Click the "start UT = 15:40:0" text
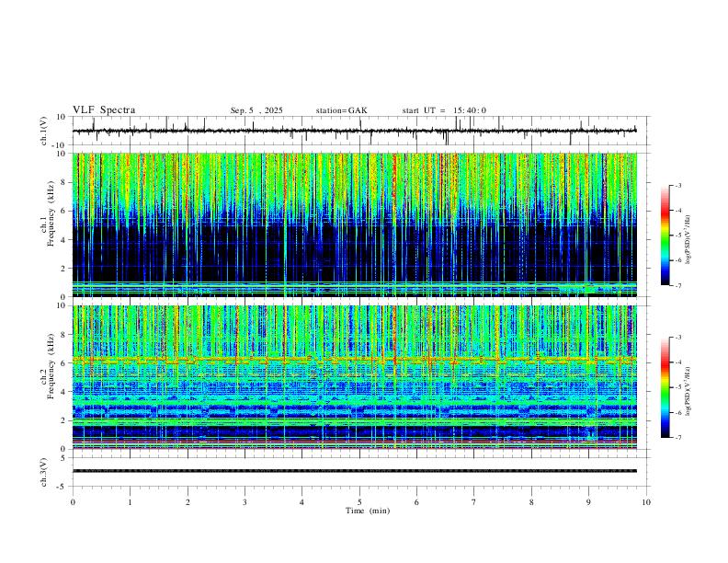Viewport: 728px width, 563px height. click(x=444, y=110)
